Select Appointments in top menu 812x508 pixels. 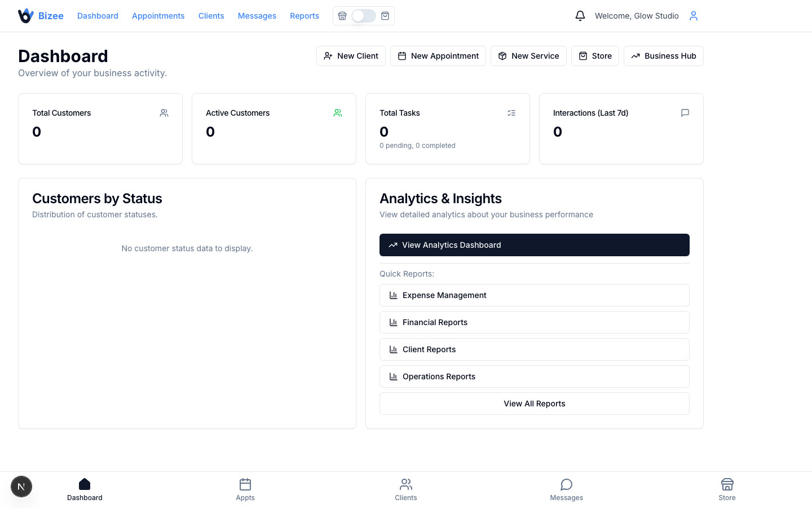click(158, 16)
